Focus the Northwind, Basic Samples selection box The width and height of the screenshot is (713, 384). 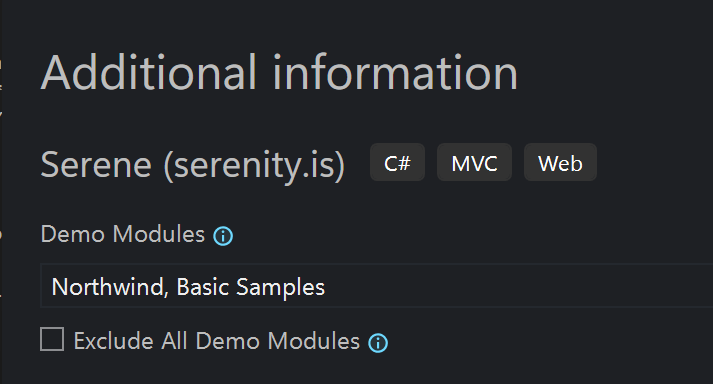click(x=377, y=286)
